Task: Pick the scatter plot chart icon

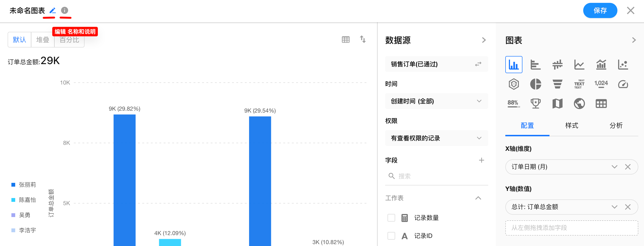Action: (622, 65)
